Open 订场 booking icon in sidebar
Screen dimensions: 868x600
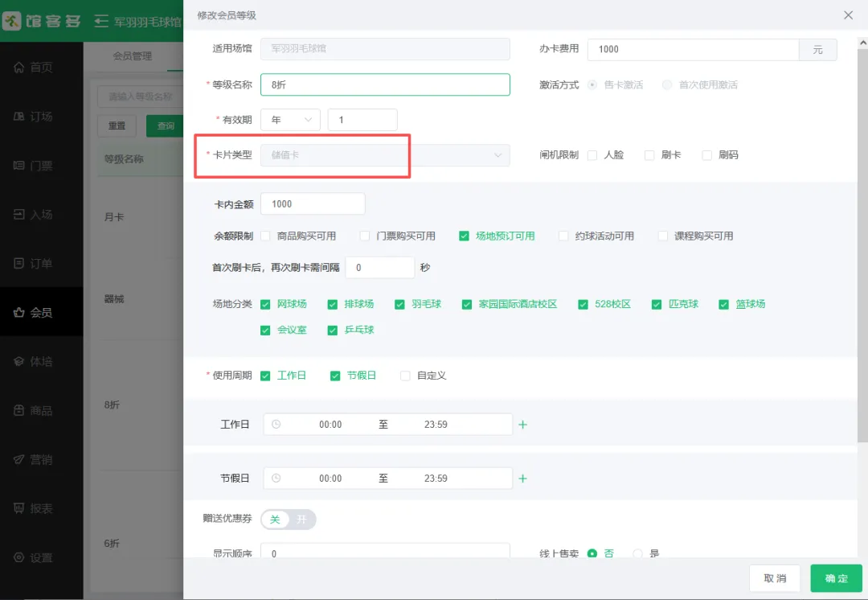(x=19, y=117)
